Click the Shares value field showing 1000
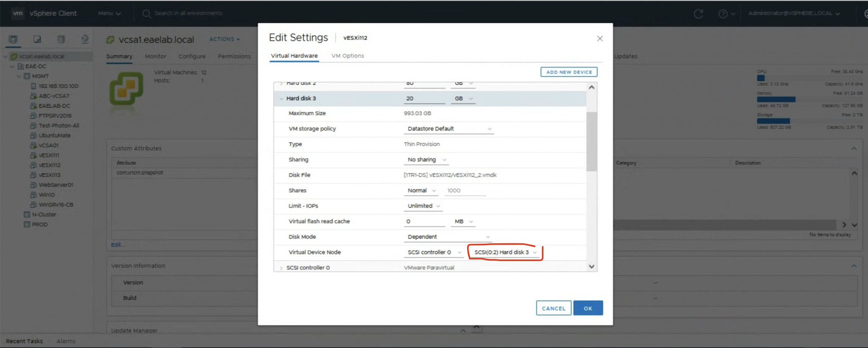The width and height of the screenshot is (868, 348). tap(465, 191)
